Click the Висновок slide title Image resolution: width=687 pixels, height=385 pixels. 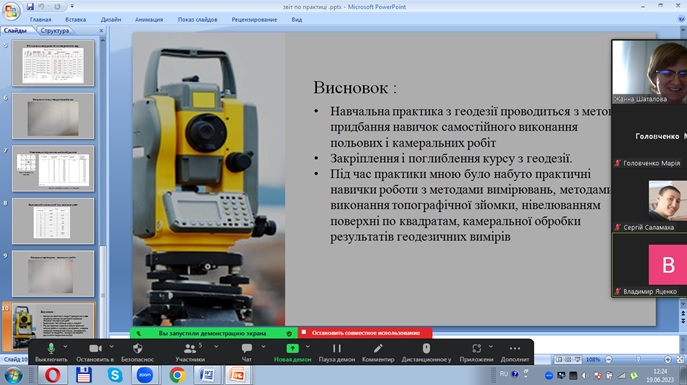click(355, 88)
